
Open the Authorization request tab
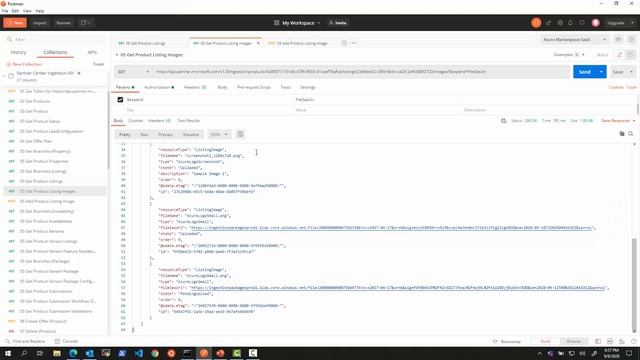point(159,87)
